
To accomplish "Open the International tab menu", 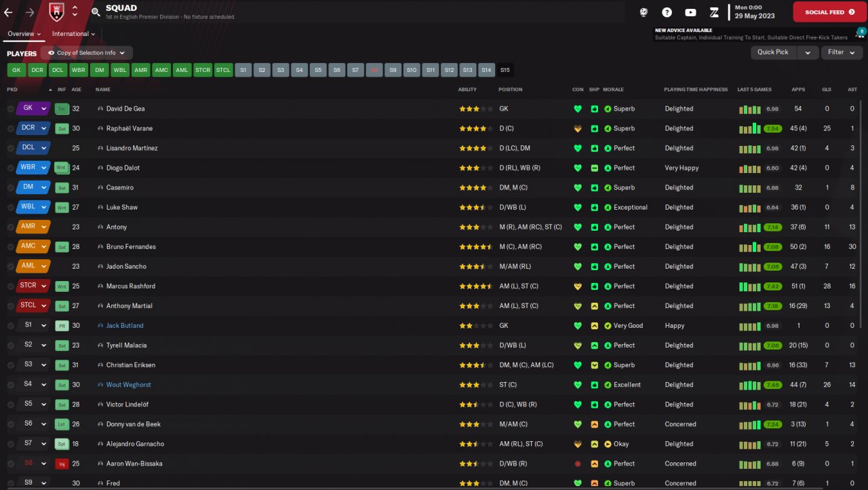I will (x=73, y=34).
